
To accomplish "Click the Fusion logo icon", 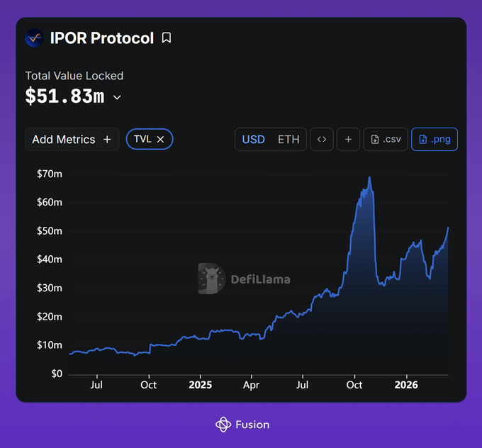I will (x=223, y=425).
